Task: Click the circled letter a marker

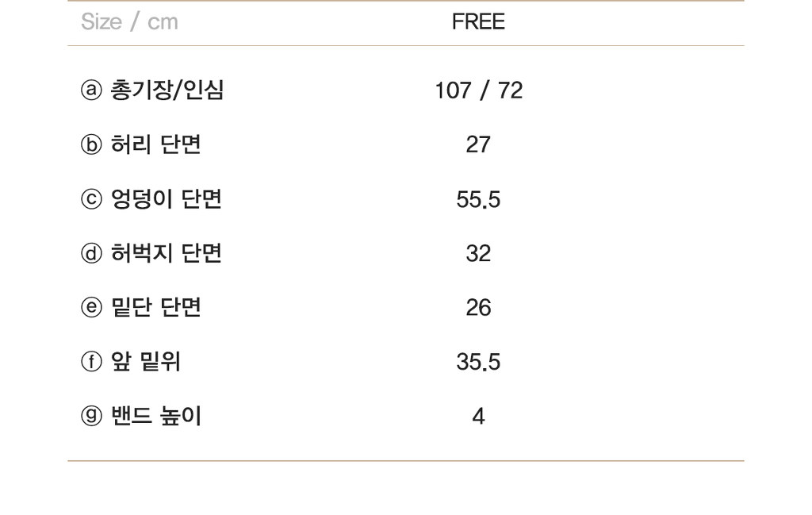Action: pyautogui.click(x=91, y=90)
